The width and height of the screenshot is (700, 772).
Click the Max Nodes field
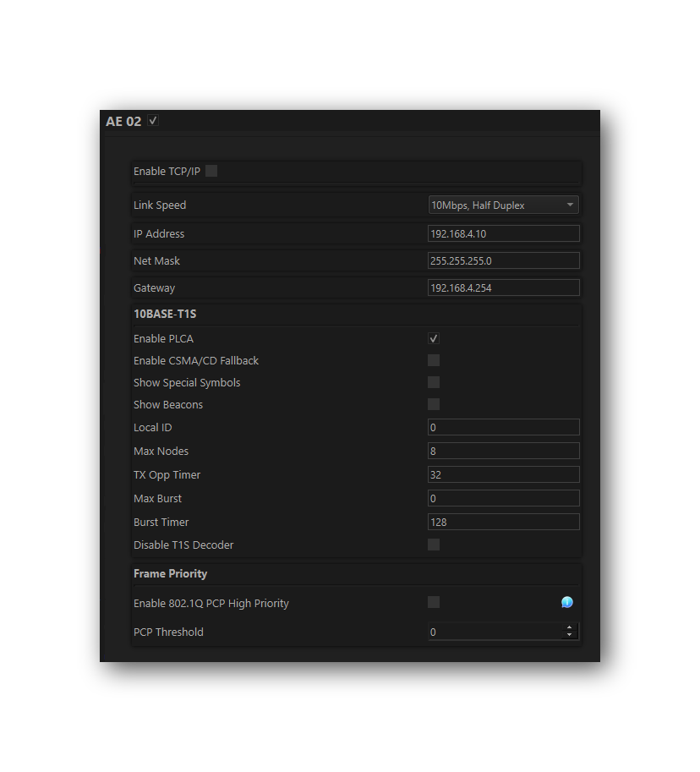point(504,451)
